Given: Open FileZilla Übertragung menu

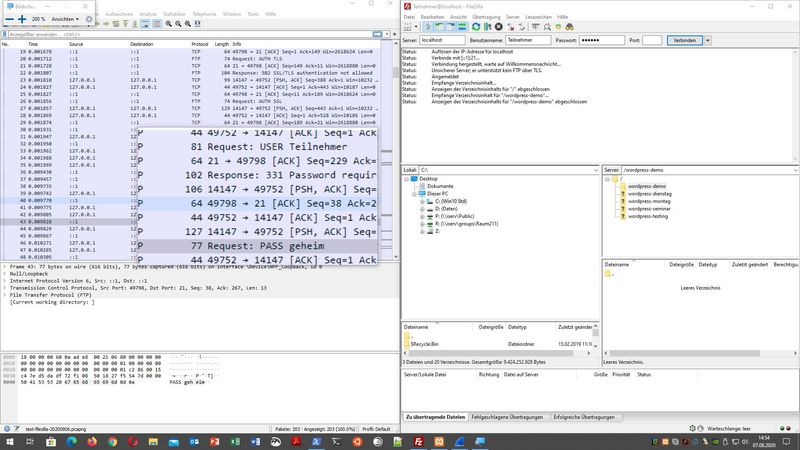Looking at the screenshot, I should [x=486, y=17].
